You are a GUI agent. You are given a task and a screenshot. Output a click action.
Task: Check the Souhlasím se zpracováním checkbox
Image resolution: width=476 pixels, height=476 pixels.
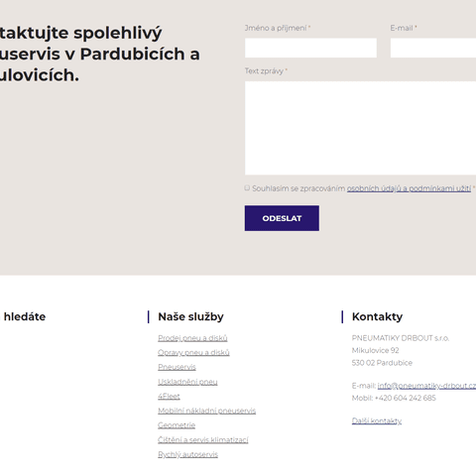click(247, 188)
